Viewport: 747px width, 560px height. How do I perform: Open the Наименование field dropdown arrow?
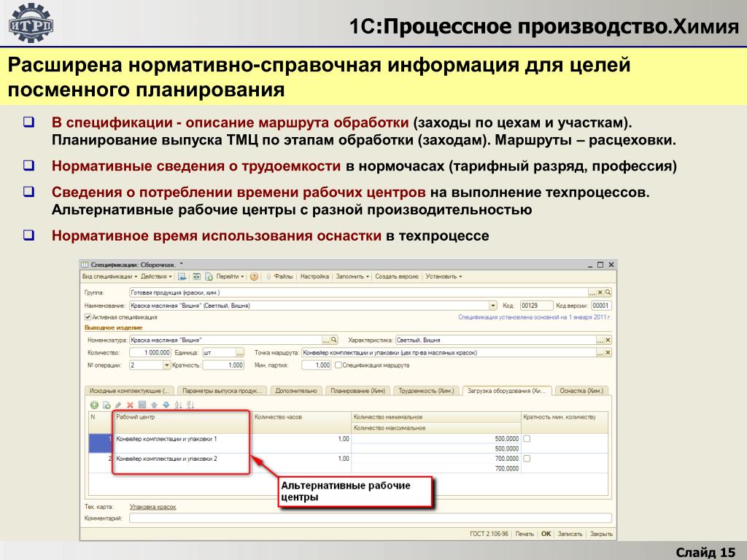pos(492,306)
